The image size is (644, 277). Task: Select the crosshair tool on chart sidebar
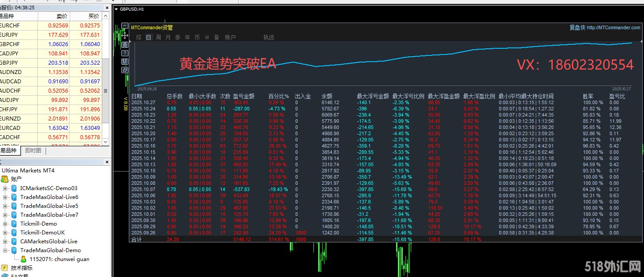pyautogui.click(x=125, y=35)
